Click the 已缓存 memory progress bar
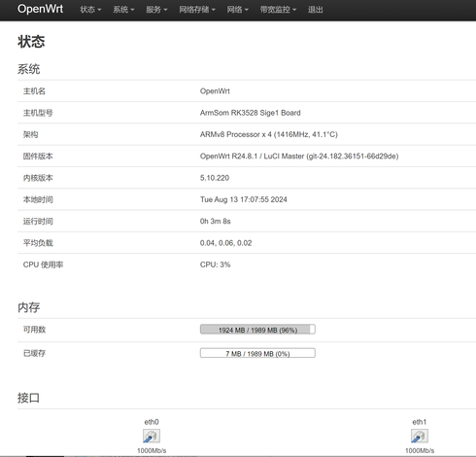The width and height of the screenshot is (476, 457). 257,353
